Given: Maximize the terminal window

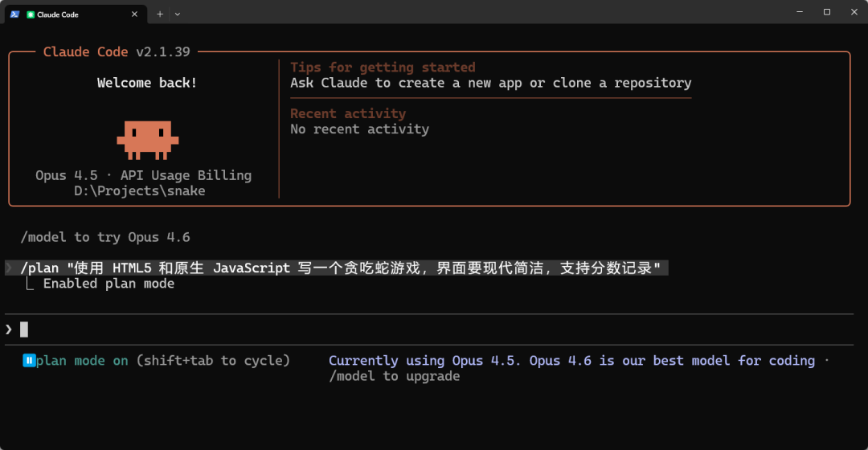Looking at the screenshot, I should click(826, 12).
